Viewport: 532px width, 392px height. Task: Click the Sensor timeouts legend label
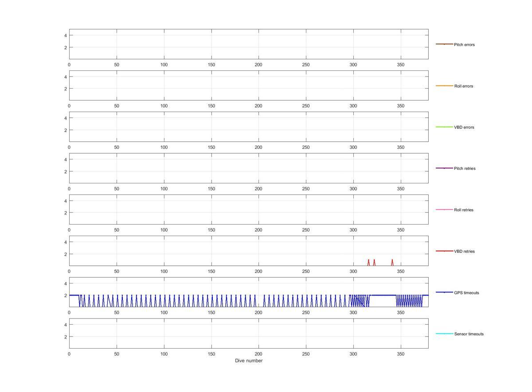(469, 334)
